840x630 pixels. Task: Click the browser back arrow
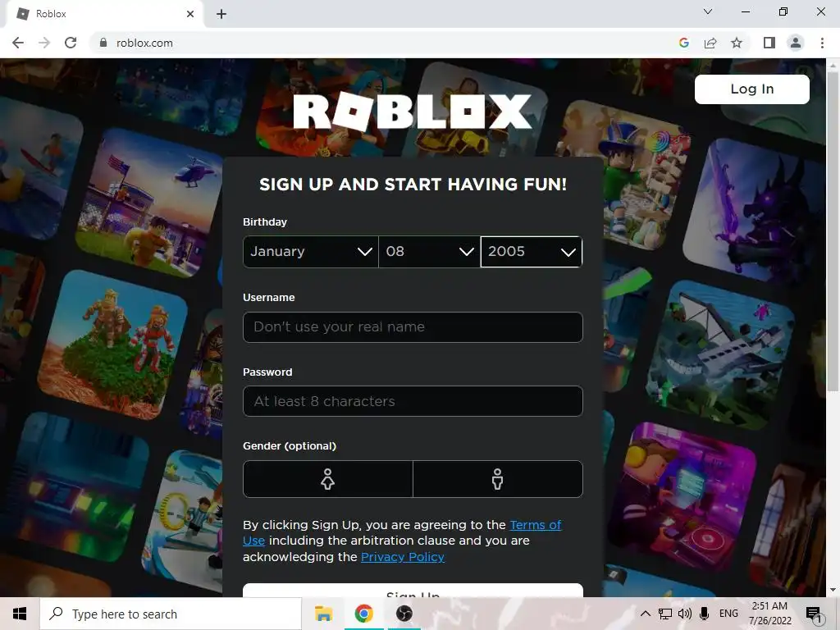click(x=18, y=43)
